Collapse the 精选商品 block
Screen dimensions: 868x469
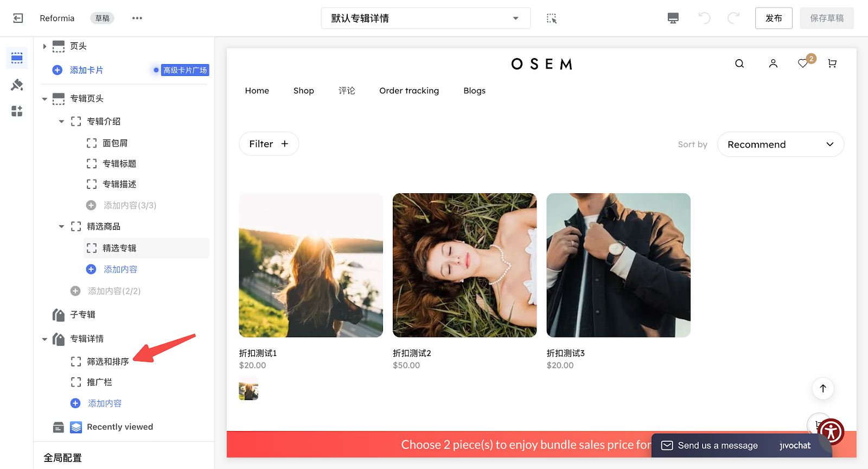61,227
